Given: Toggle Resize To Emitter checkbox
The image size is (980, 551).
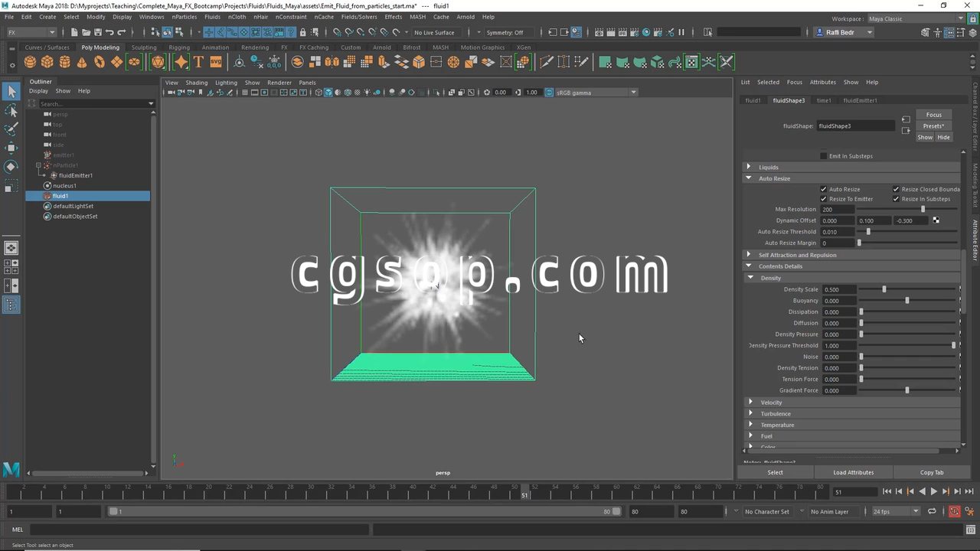Looking at the screenshot, I should [824, 199].
